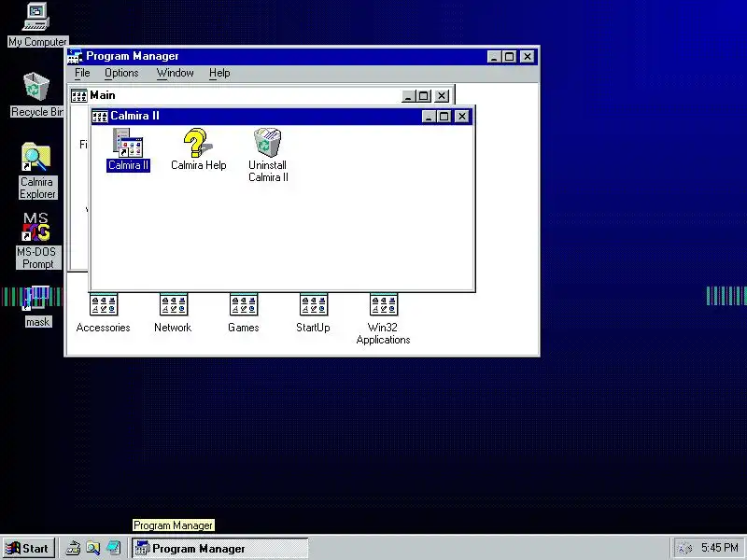The image size is (747, 560).
Task: Click the Calmira II window title bar
Action: coord(282,116)
